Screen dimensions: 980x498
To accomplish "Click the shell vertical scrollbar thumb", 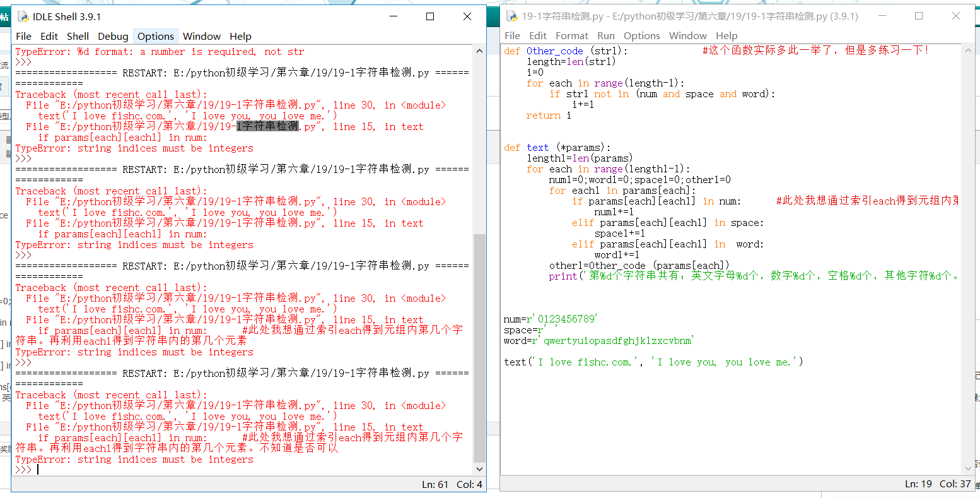I will 479,347.
